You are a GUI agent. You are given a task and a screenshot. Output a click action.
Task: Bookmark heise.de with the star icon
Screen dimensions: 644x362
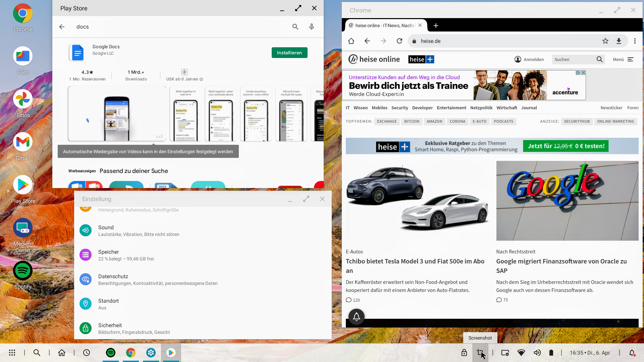605,41
